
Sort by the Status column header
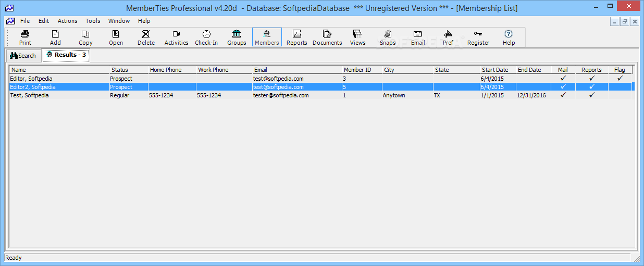[x=129, y=70]
